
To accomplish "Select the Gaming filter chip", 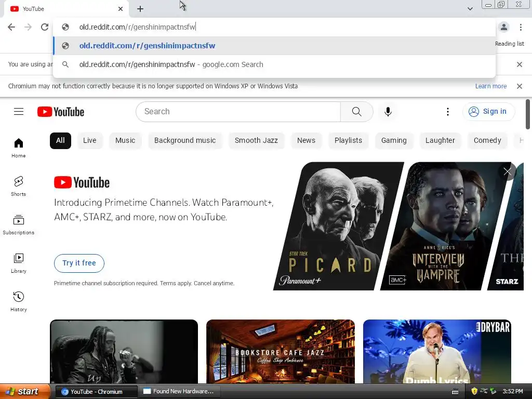I will pyautogui.click(x=394, y=140).
